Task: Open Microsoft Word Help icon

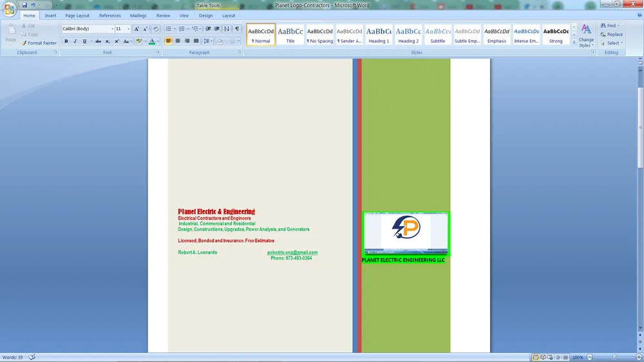Action: point(638,15)
